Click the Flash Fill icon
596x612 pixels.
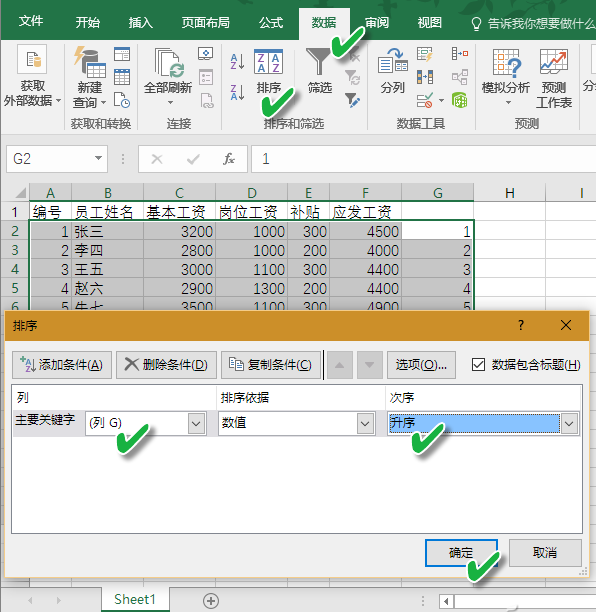(425, 54)
